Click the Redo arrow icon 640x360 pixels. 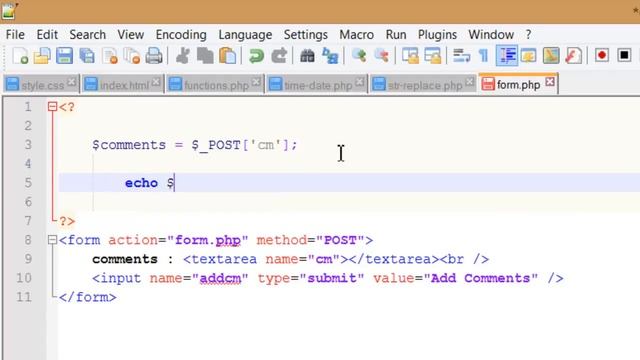279,56
